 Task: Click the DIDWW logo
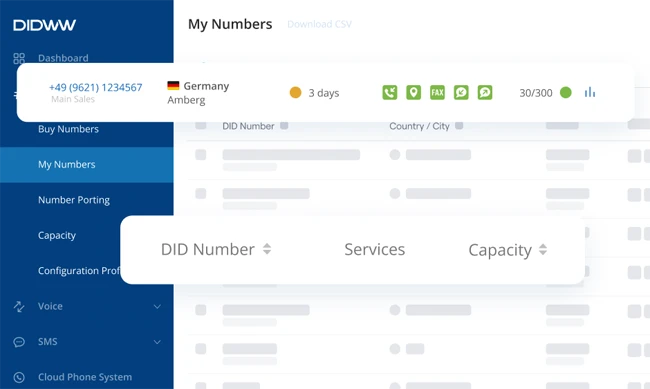[44, 25]
